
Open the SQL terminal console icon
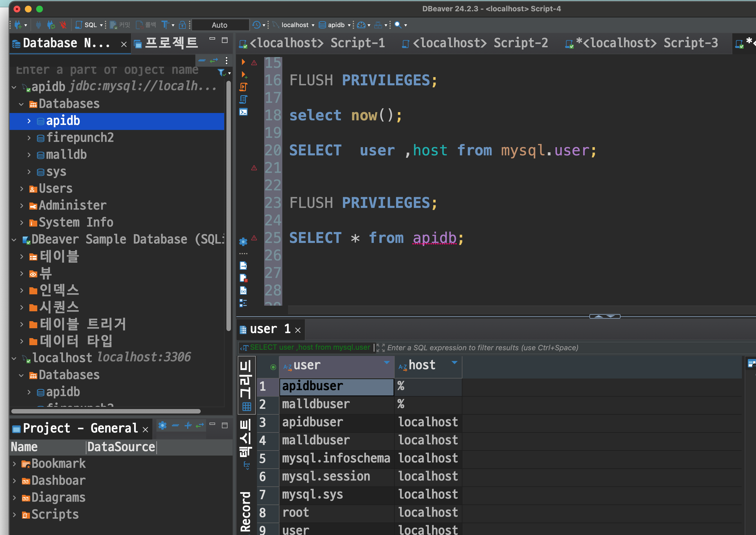[243, 112]
